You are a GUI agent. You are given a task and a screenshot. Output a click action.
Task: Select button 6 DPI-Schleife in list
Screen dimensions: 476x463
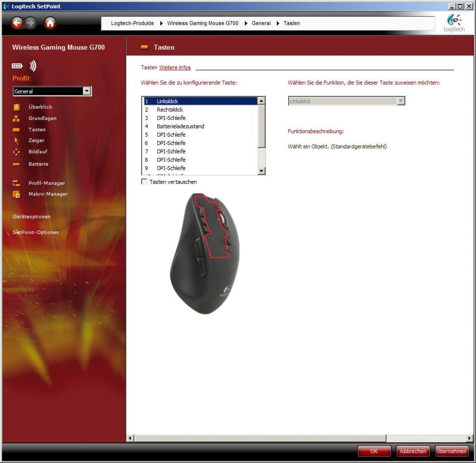(200, 143)
